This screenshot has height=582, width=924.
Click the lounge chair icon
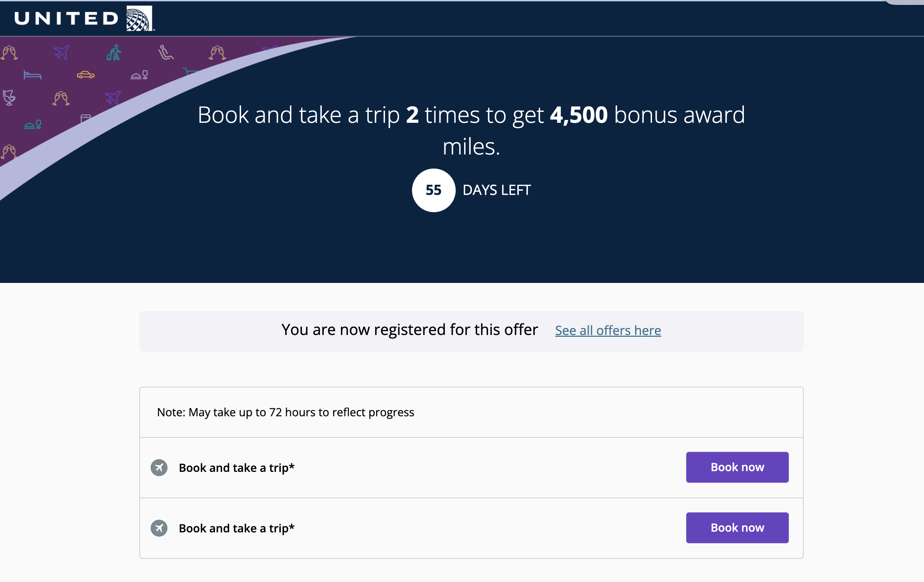click(x=9, y=98)
